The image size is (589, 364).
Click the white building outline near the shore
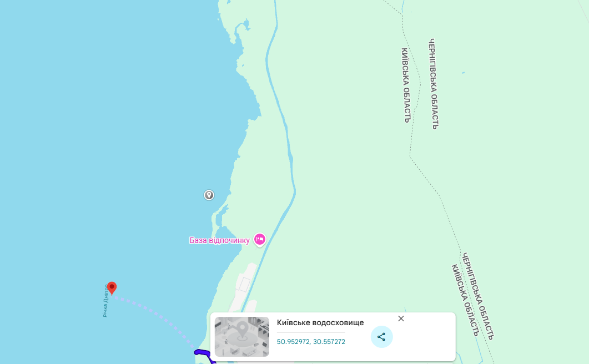(x=244, y=284)
